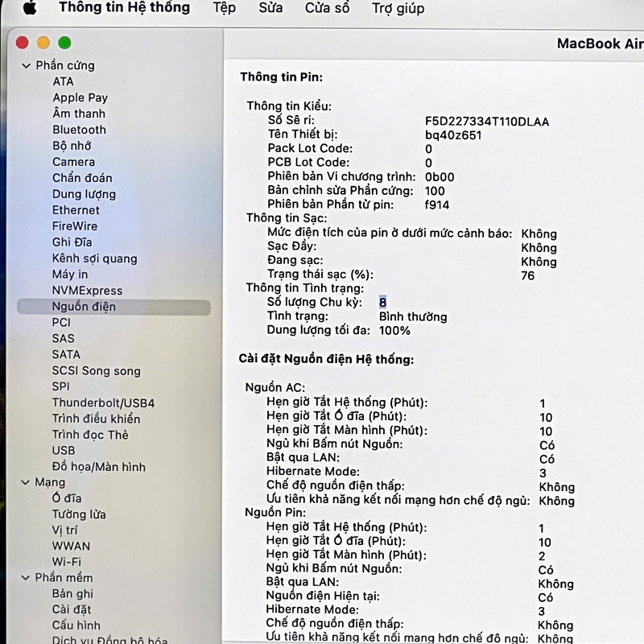Open the Apple menu
The height and width of the screenshot is (644, 644).
coord(30,8)
